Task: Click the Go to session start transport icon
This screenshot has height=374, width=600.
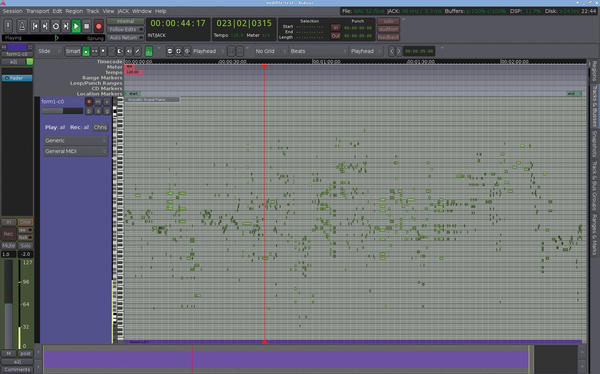Action: [x=34, y=26]
